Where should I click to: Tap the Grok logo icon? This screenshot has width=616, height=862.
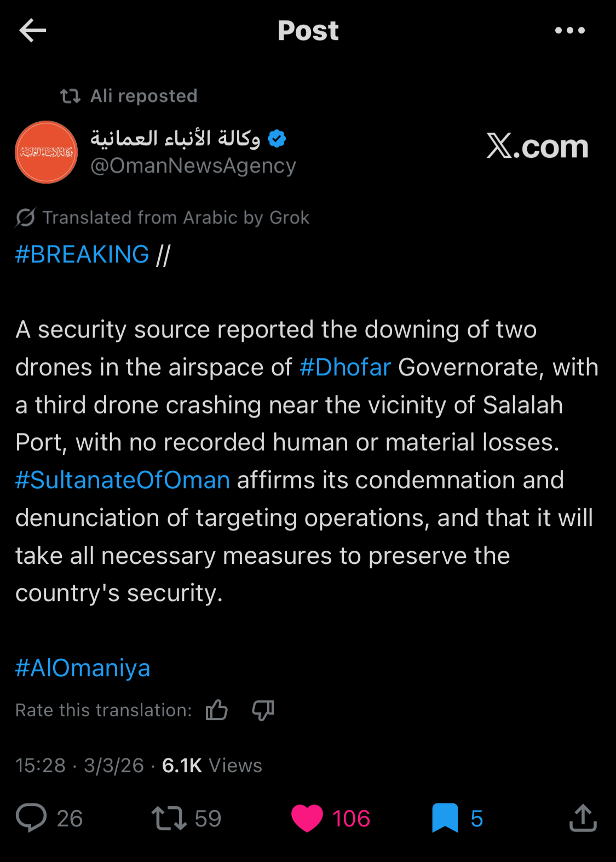[26, 218]
